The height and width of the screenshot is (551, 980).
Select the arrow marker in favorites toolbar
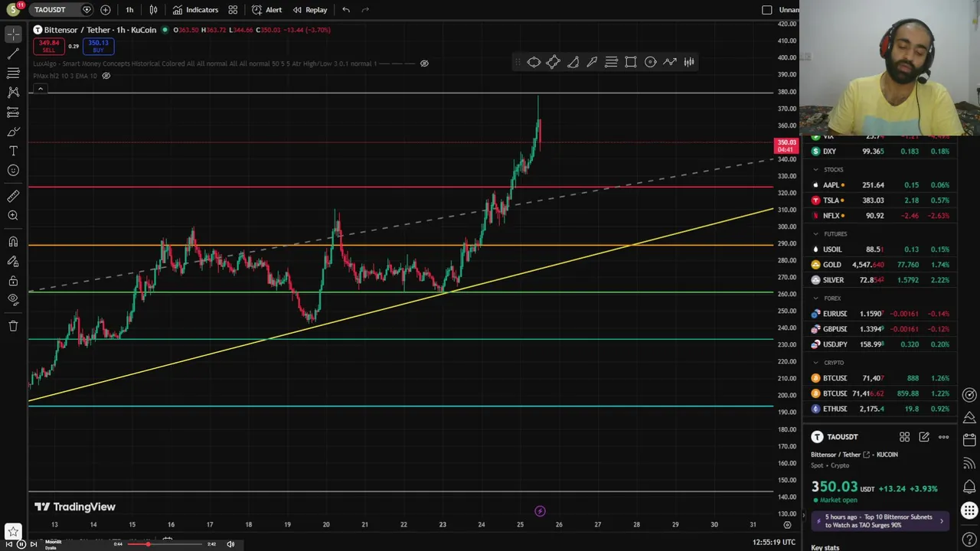[x=592, y=62]
